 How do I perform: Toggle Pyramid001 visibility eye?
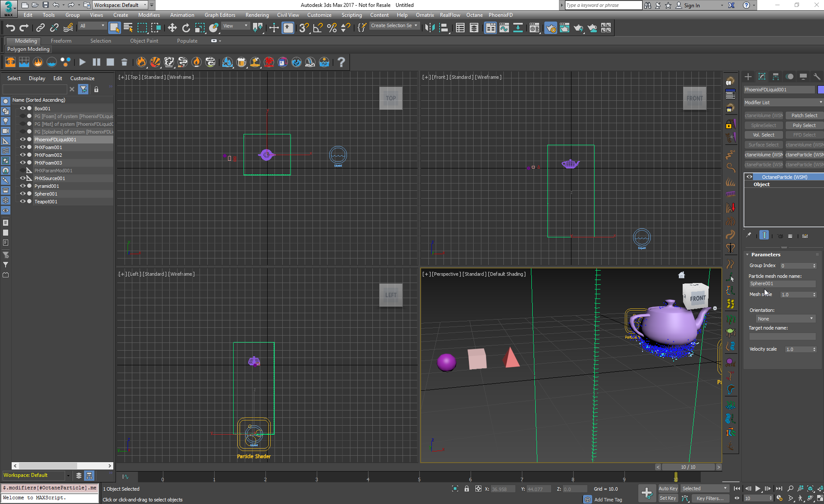[x=23, y=186]
